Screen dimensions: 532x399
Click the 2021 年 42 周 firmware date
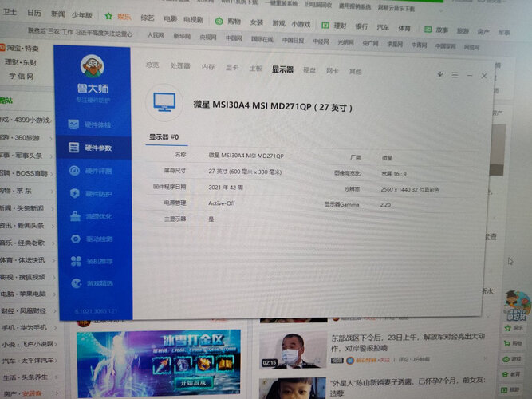click(226, 188)
